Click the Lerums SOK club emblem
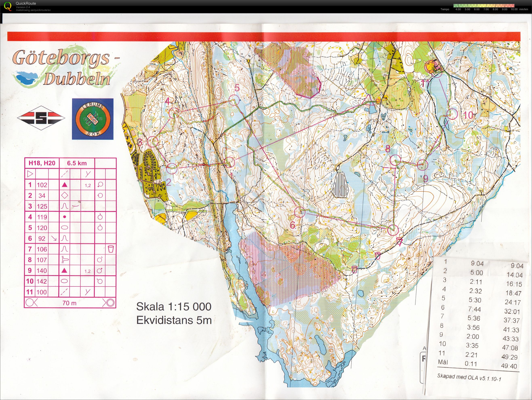Screen dimensions: 532x400 93,119
